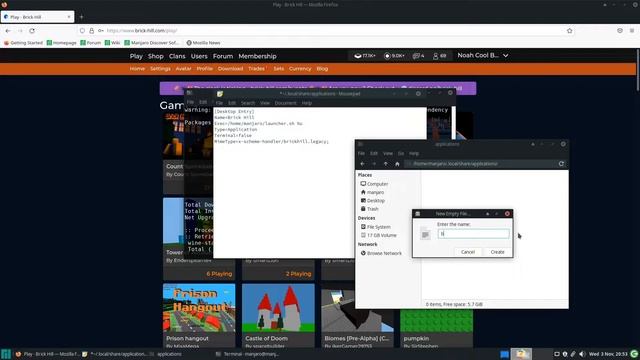The image size is (640, 360).
Task: Go to the parent folder in file manager
Action: click(386, 164)
